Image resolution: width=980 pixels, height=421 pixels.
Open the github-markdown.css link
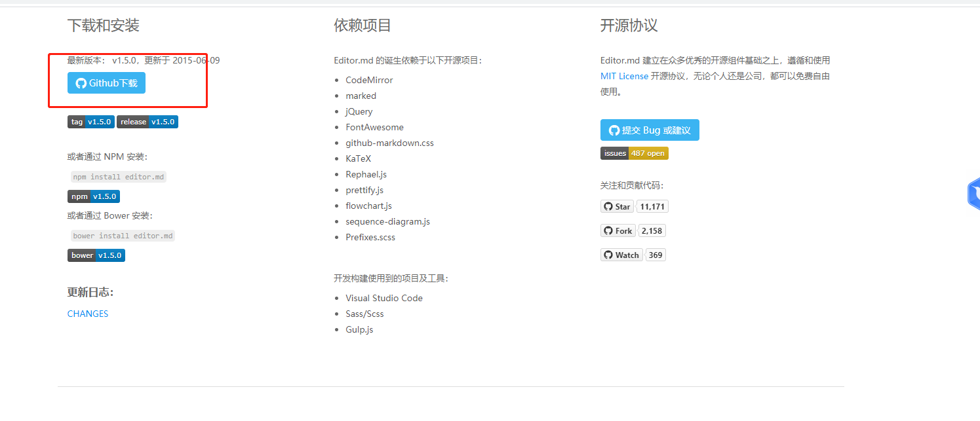pos(389,143)
